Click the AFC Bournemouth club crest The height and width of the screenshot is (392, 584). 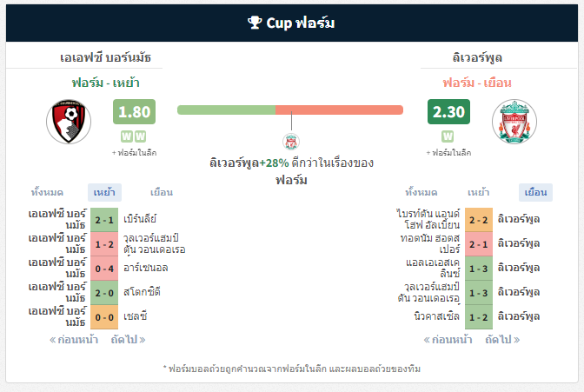click(69, 122)
